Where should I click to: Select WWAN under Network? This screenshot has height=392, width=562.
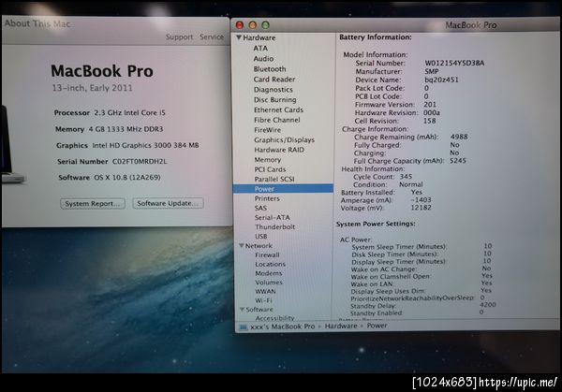click(265, 291)
